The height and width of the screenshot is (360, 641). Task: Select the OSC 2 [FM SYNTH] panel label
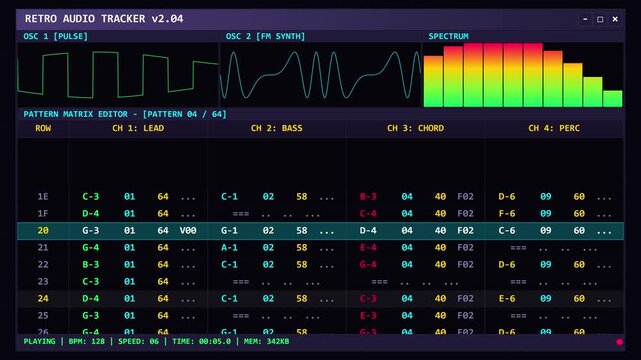265,36
